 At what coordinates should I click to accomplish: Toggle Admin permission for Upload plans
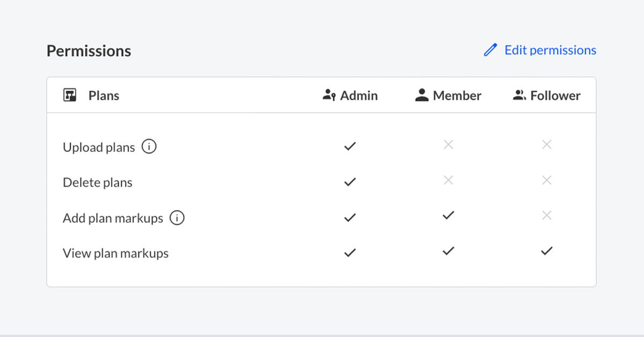(350, 146)
